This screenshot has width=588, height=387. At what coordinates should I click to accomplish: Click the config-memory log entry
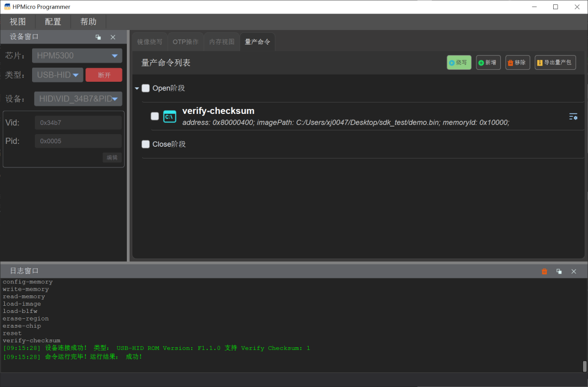click(x=28, y=282)
